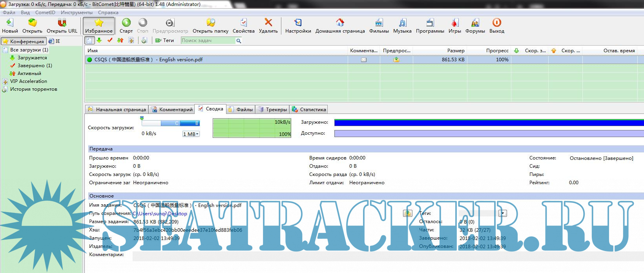This screenshot has width=644, height=273.
Task: Toggle the green downloading filter arrow
Action: tap(99, 40)
